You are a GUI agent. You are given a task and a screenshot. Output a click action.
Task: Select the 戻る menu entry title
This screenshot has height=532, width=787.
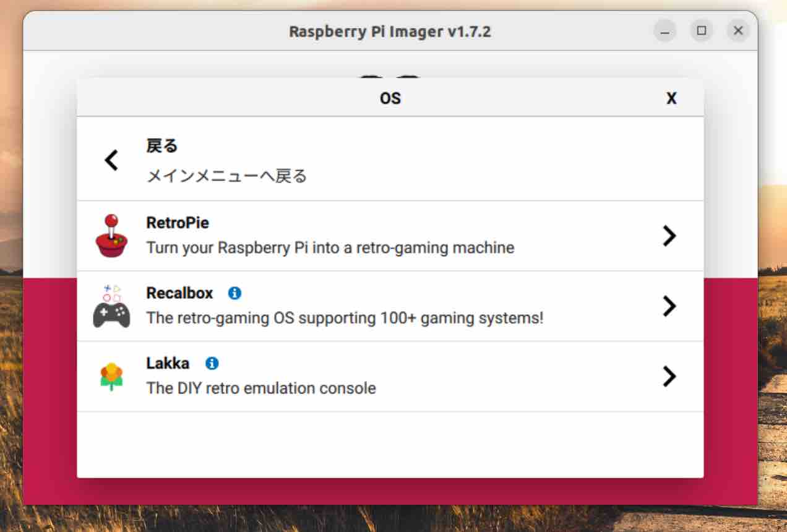pyautogui.click(x=162, y=146)
